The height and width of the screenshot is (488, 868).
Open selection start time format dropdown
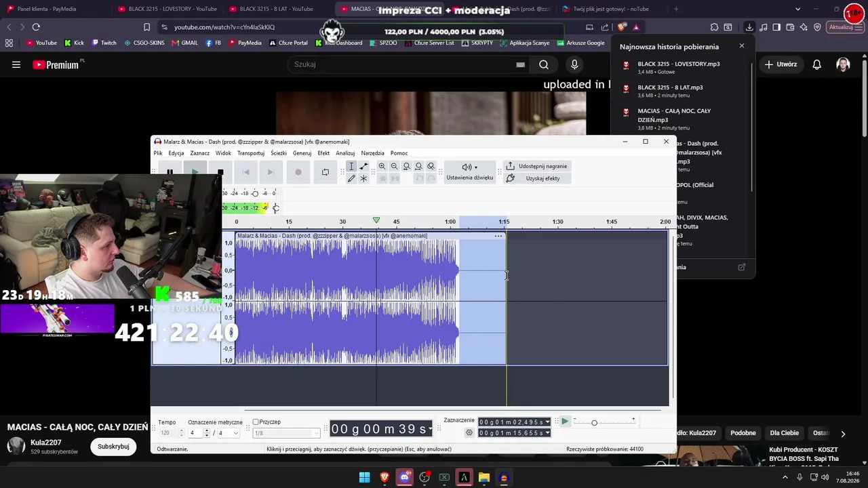(547, 422)
